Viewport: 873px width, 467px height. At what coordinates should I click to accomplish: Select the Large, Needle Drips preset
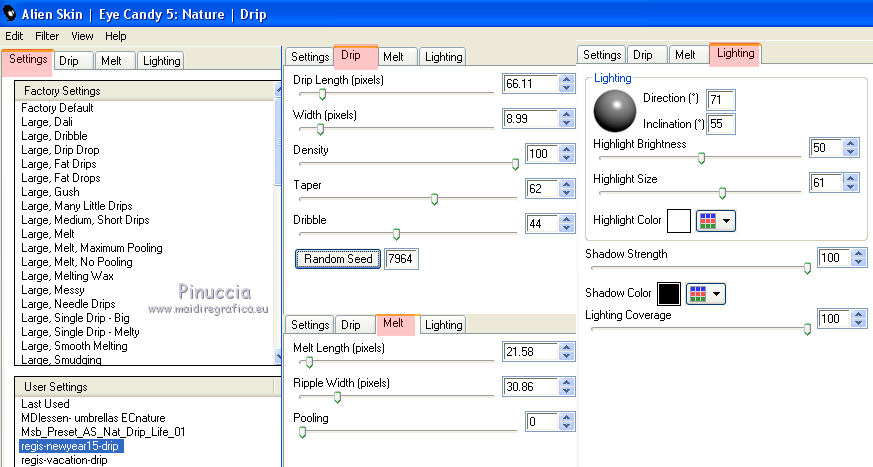pos(68,304)
